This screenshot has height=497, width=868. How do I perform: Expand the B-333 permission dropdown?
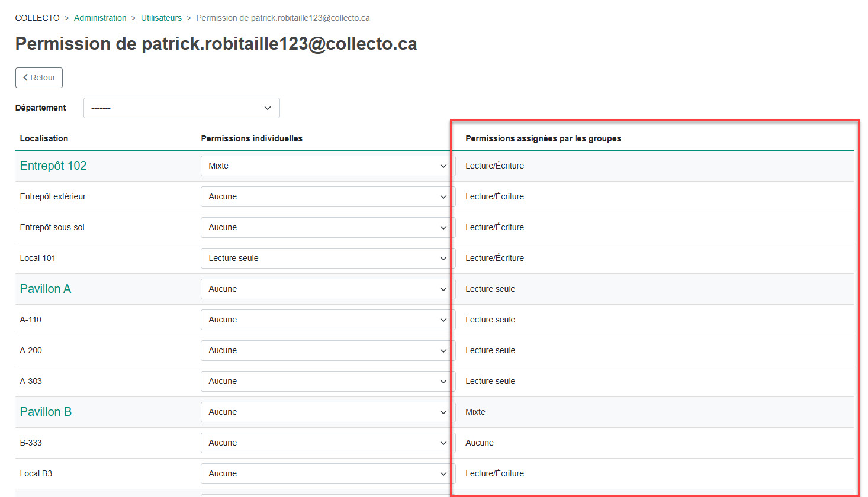click(x=327, y=443)
